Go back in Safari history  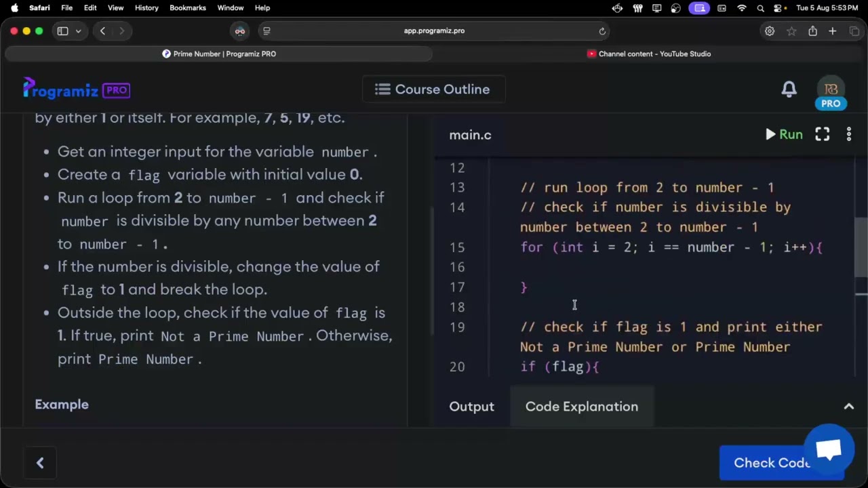102,31
